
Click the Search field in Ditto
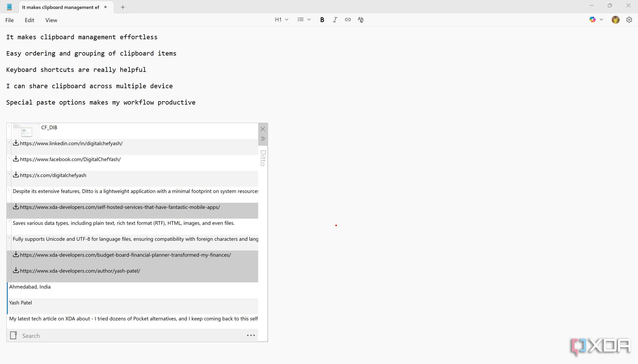[x=133, y=336]
